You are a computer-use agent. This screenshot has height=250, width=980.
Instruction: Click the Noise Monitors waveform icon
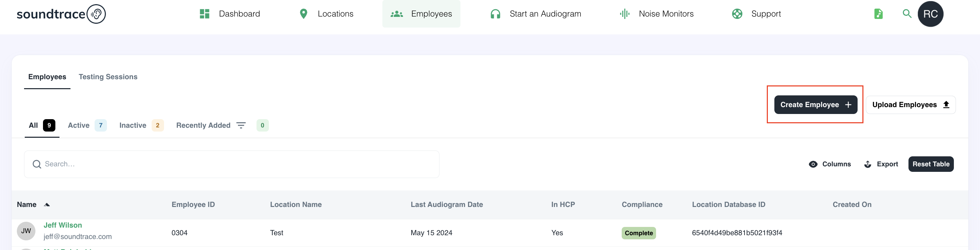pyautogui.click(x=625, y=14)
